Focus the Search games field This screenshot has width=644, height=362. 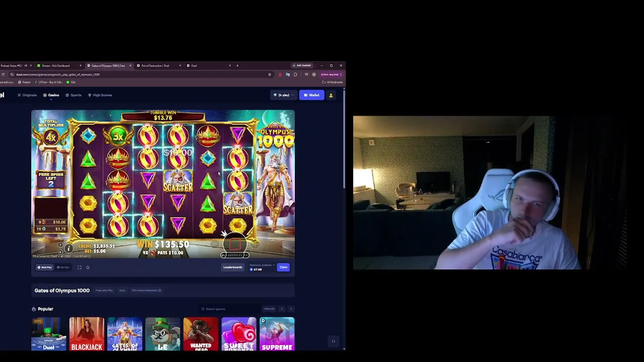pos(229,309)
